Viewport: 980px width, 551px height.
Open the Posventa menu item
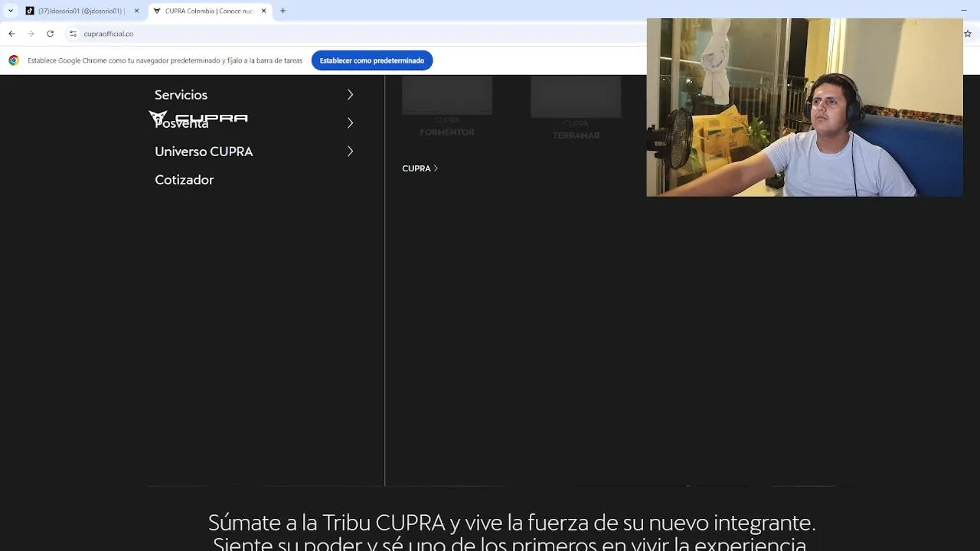[x=181, y=123]
